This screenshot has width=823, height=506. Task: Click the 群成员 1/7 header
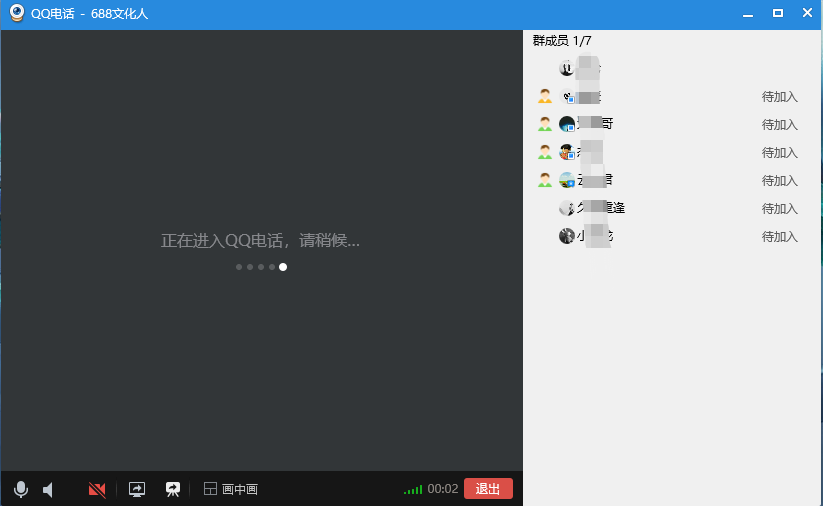point(562,41)
